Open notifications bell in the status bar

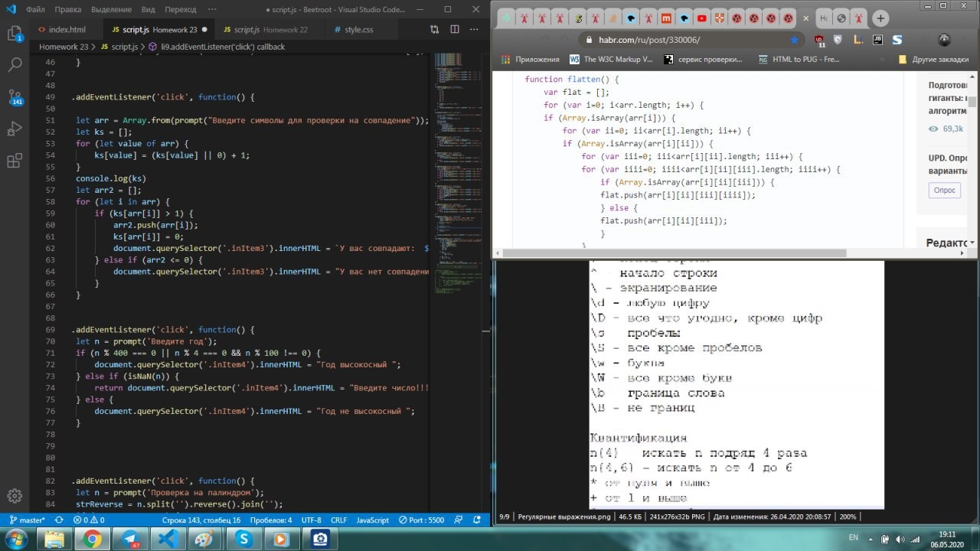click(x=477, y=520)
